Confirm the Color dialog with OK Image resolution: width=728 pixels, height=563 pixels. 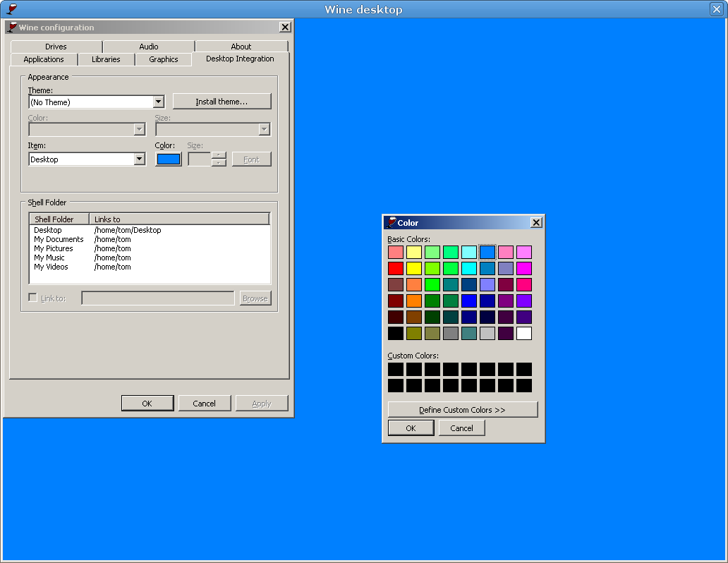[x=411, y=428]
